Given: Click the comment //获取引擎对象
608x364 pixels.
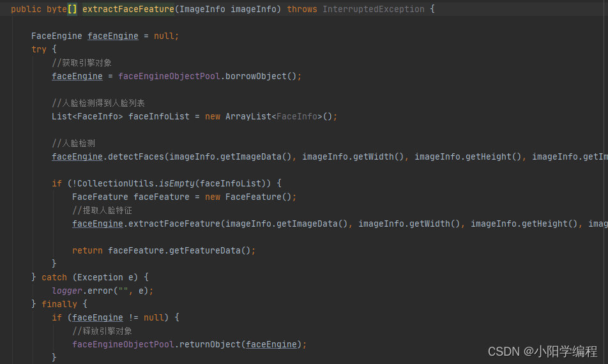Looking at the screenshot, I should 82,63.
